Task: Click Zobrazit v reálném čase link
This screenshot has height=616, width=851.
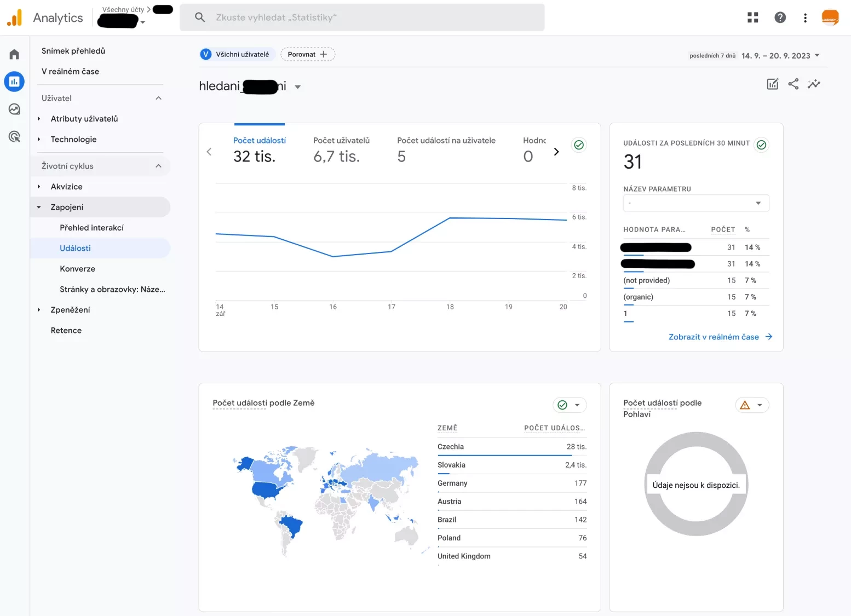Action: (714, 337)
